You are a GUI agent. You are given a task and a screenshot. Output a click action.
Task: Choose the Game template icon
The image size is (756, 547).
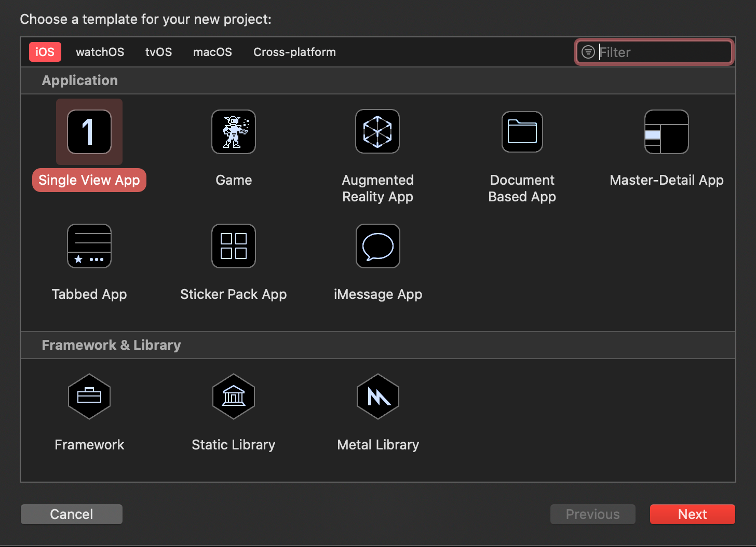234,132
